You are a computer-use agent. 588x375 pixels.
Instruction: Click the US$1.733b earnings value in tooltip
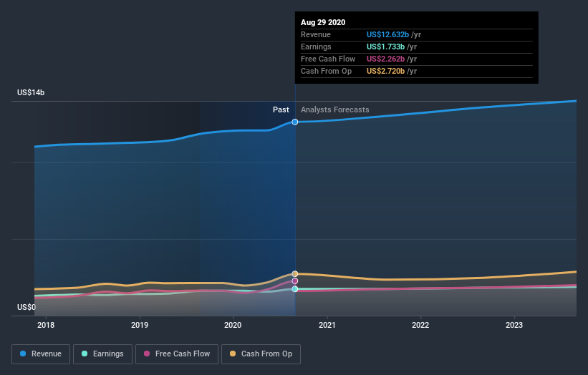pyautogui.click(x=385, y=47)
